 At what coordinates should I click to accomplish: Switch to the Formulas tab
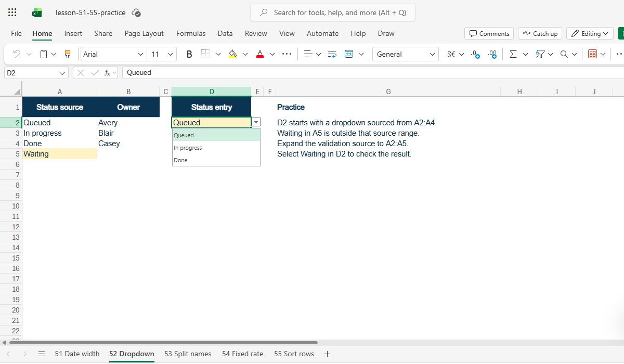point(191,33)
